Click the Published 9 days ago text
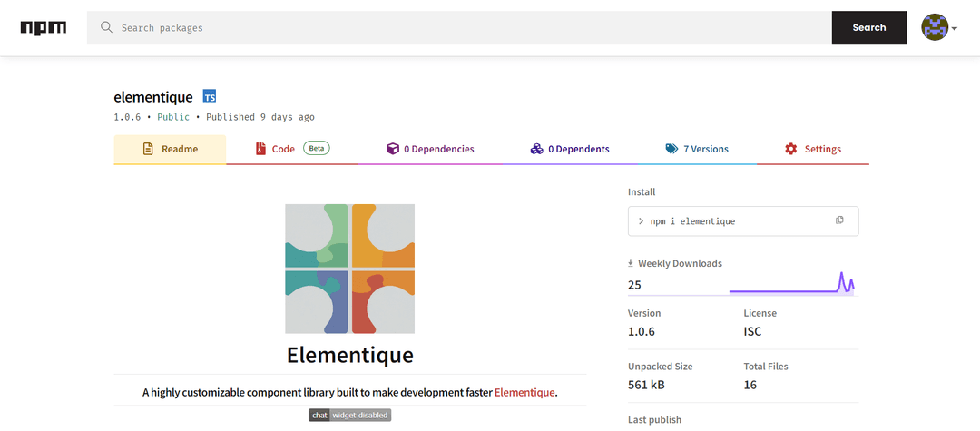The width and height of the screenshot is (980, 431). pyautogui.click(x=260, y=117)
